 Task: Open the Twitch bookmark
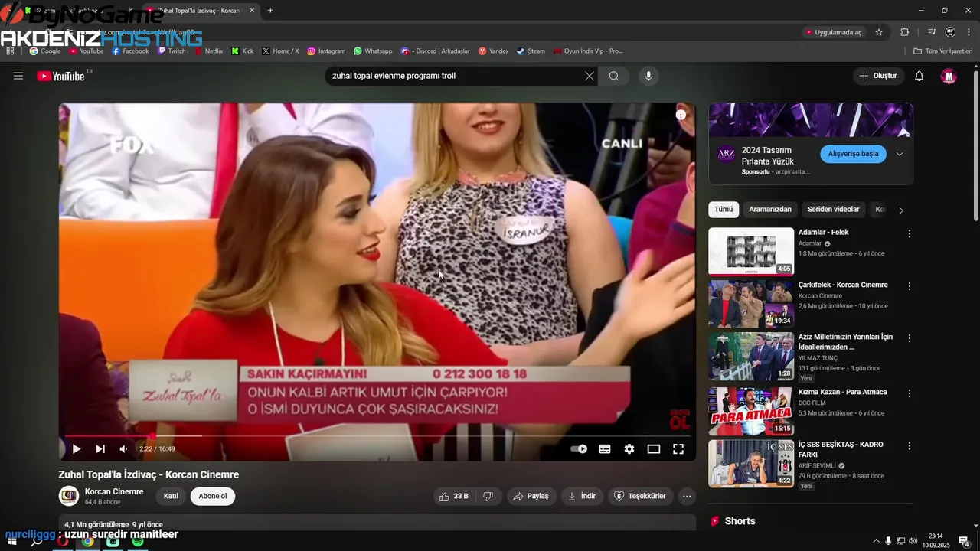click(x=171, y=51)
